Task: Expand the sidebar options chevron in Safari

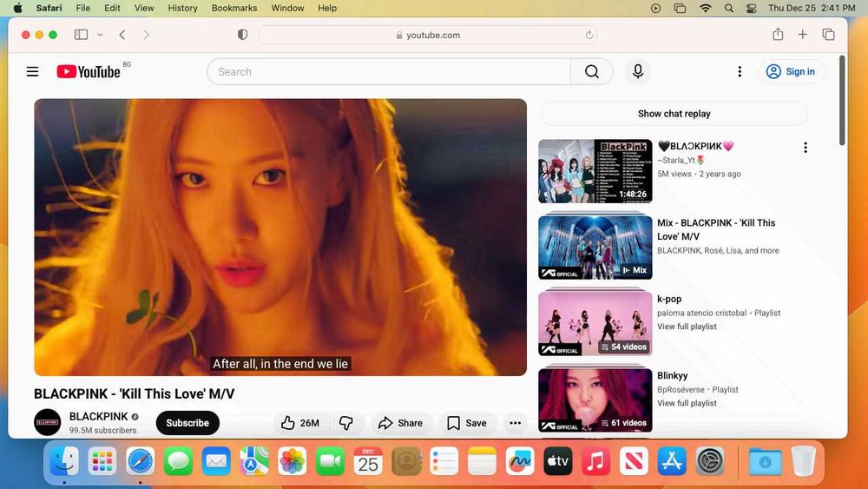Action: click(x=100, y=35)
